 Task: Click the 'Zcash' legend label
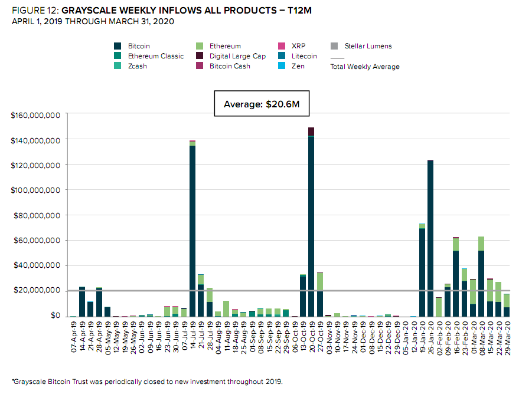point(138,66)
